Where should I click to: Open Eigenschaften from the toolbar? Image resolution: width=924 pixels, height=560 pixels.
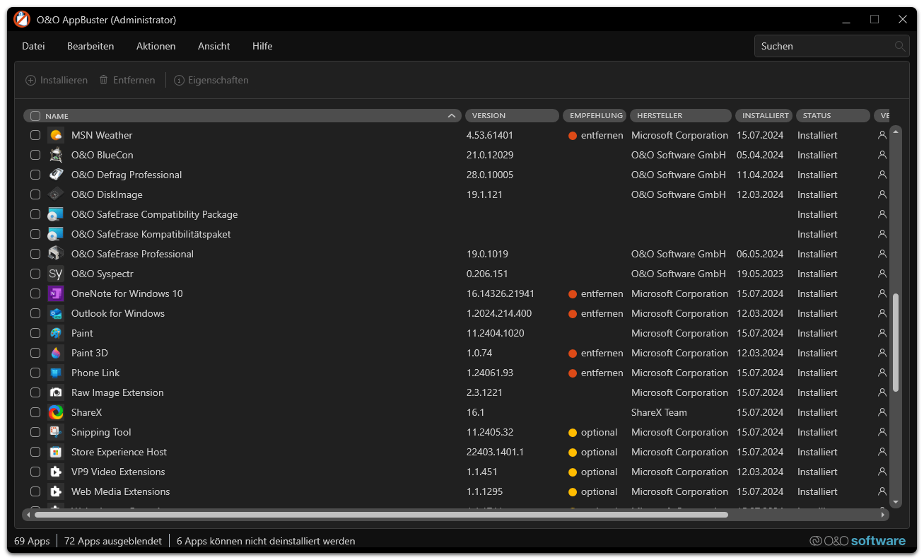(211, 80)
